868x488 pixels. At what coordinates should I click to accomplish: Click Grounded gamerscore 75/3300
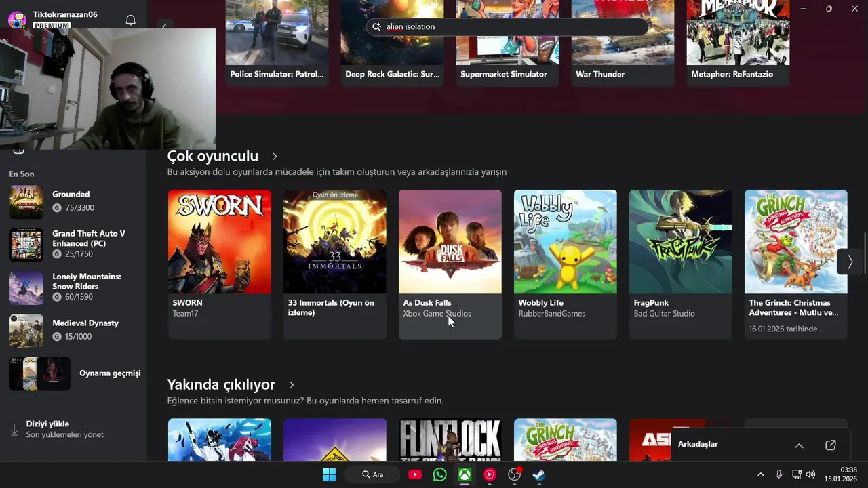(74, 208)
